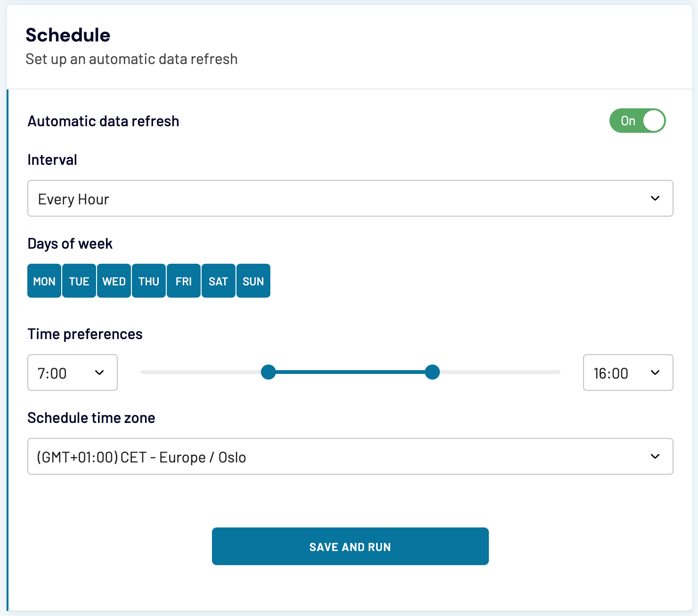Deselect MON from days of week
The width and height of the screenshot is (698, 616).
tap(44, 281)
